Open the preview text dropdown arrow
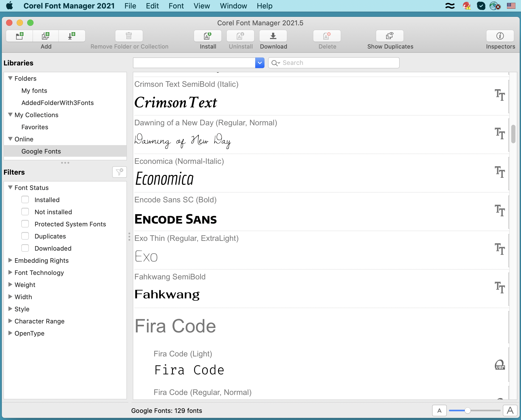This screenshot has width=521, height=420. [260, 63]
